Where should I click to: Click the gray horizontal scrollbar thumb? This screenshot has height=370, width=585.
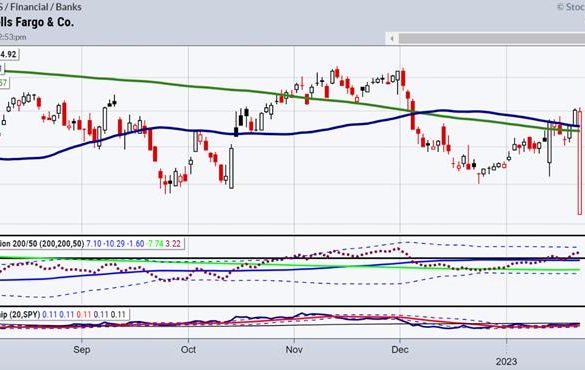[492, 38]
